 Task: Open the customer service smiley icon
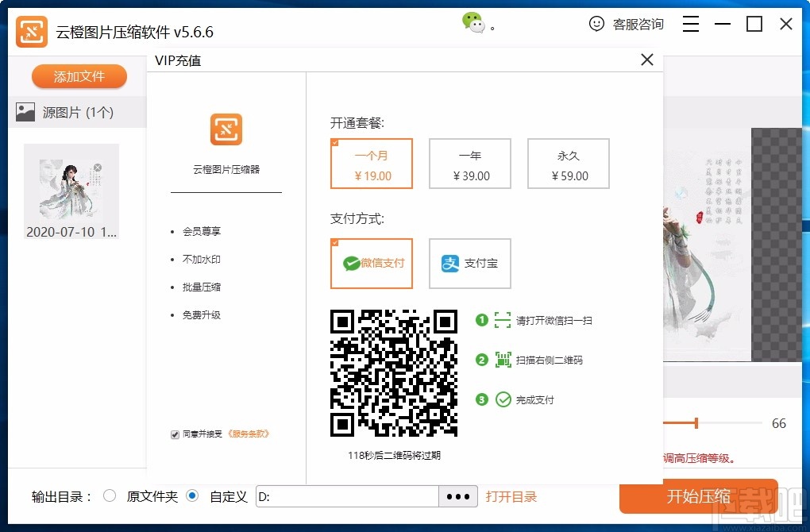point(596,24)
